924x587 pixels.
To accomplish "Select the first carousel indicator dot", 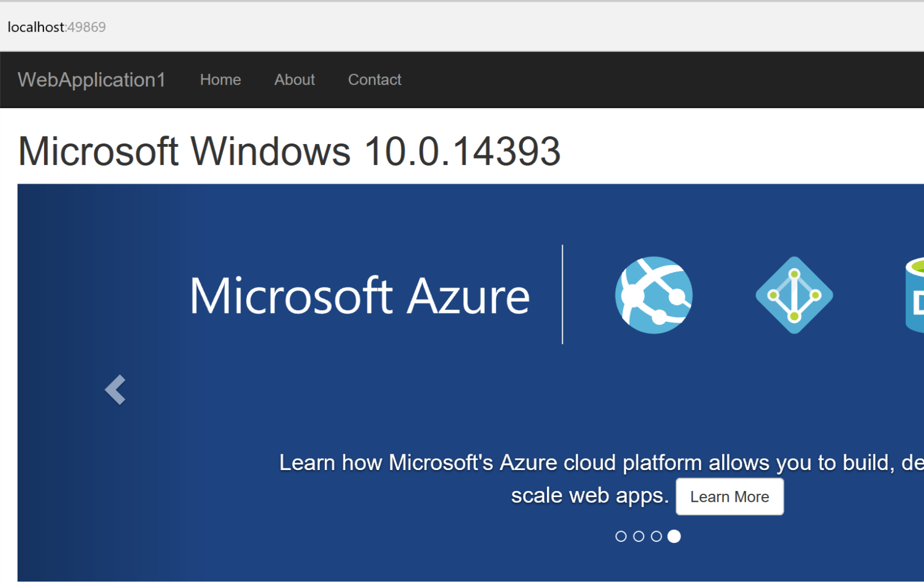I will coord(621,536).
